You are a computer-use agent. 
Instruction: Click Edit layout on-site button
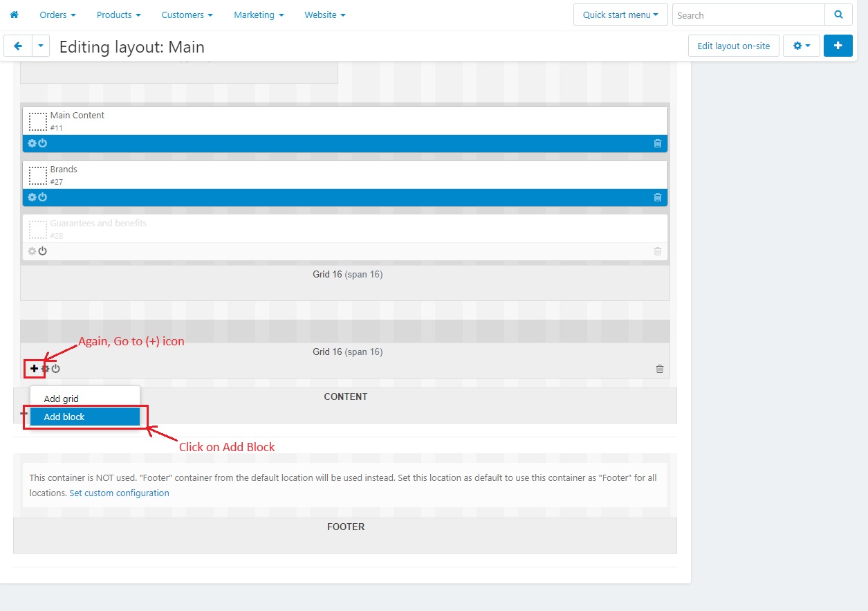pyautogui.click(x=733, y=46)
